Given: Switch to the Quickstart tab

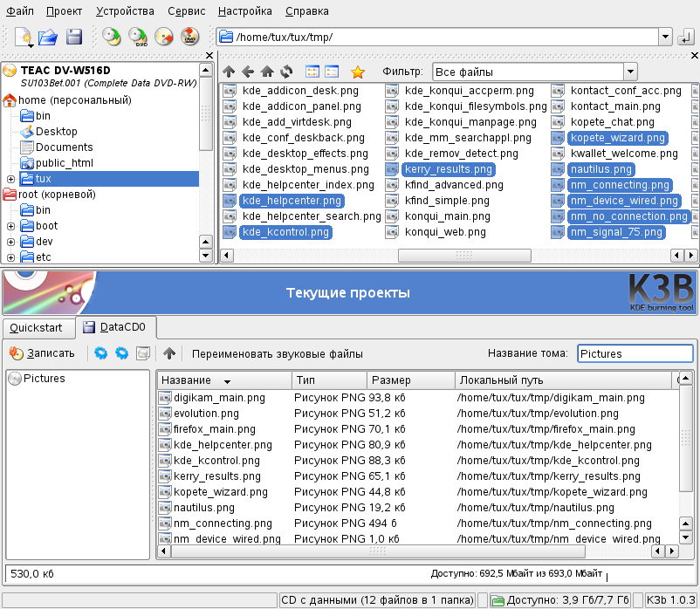Looking at the screenshot, I should tap(36, 327).
